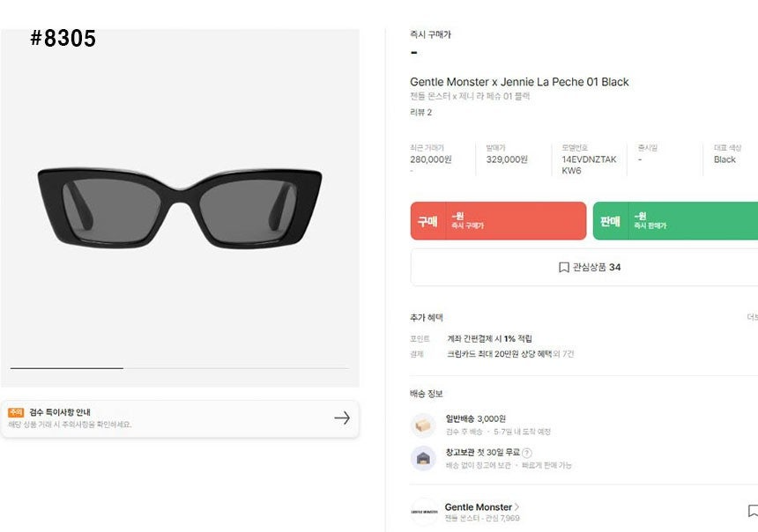Open the arrow next to 검수 특이사항 안내
The image size is (758, 532).
pyautogui.click(x=342, y=418)
